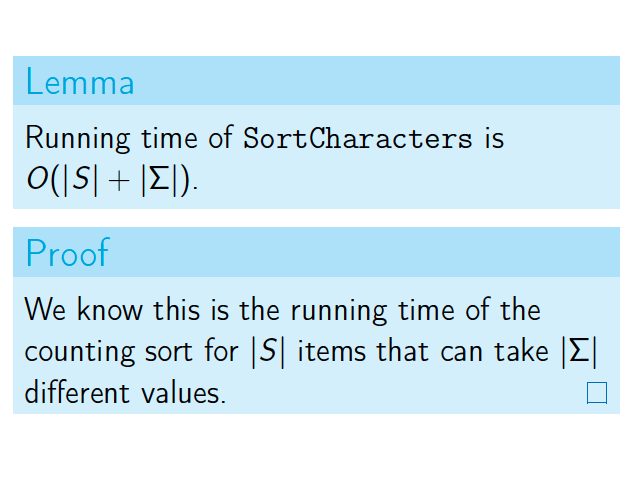Click the word "items" in the proof

point(332,351)
